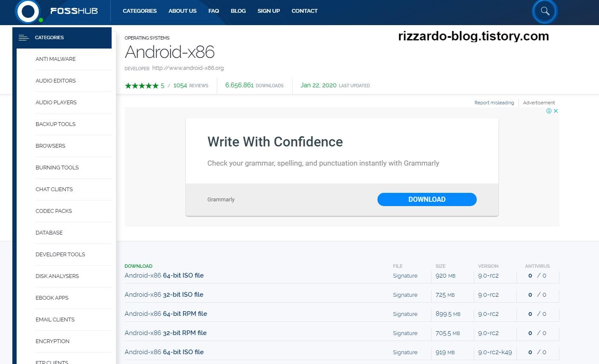
Task: Click the 899.5 MB size cell
Action: (448, 314)
